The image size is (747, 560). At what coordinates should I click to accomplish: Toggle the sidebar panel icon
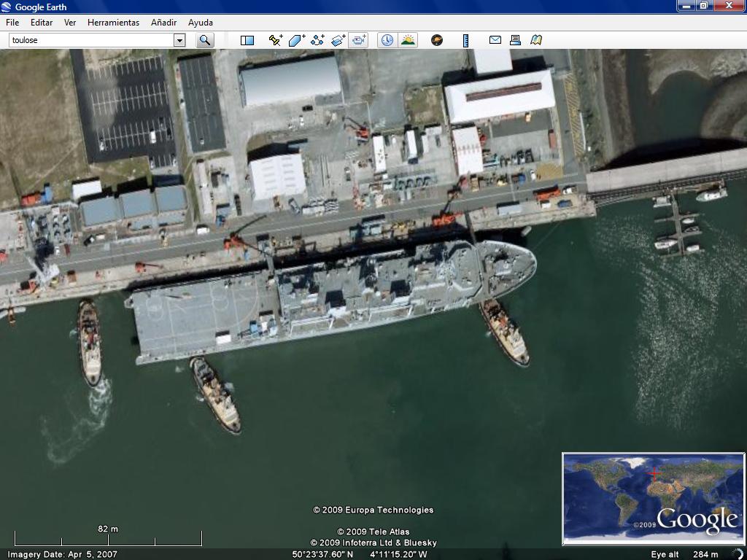pyautogui.click(x=247, y=40)
